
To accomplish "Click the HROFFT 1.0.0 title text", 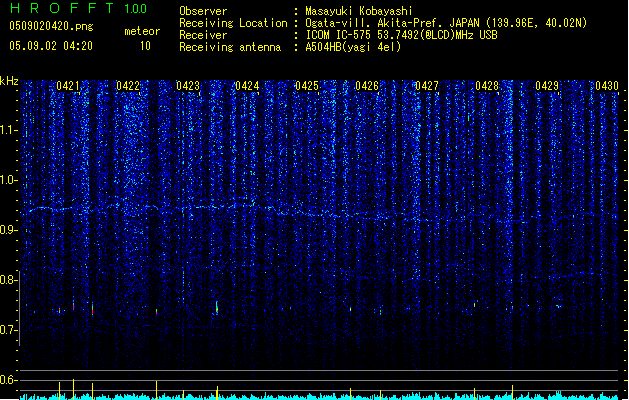I will [x=79, y=8].
